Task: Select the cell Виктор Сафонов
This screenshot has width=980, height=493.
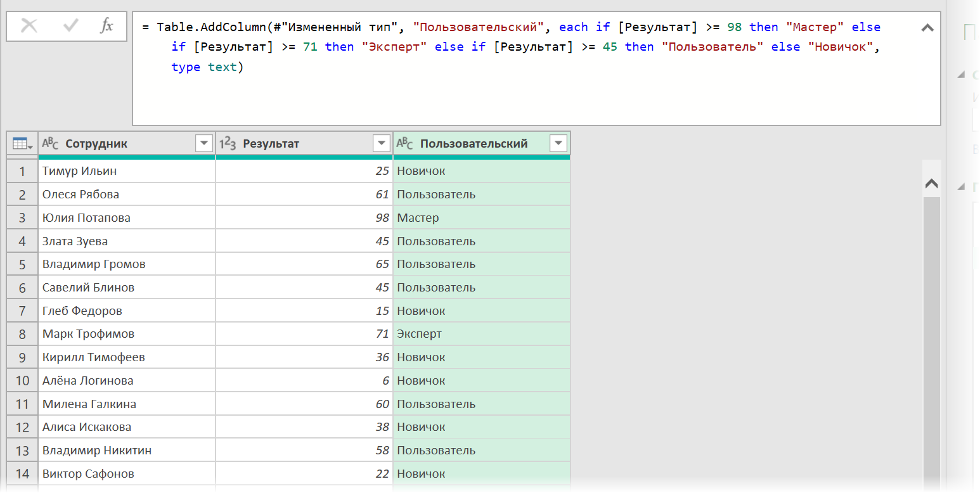Action: point(127,474)
